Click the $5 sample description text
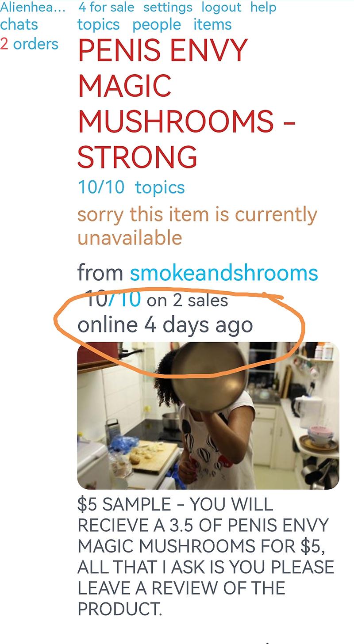Viewport: 354px width, 644px height. [x=206, y=556]
